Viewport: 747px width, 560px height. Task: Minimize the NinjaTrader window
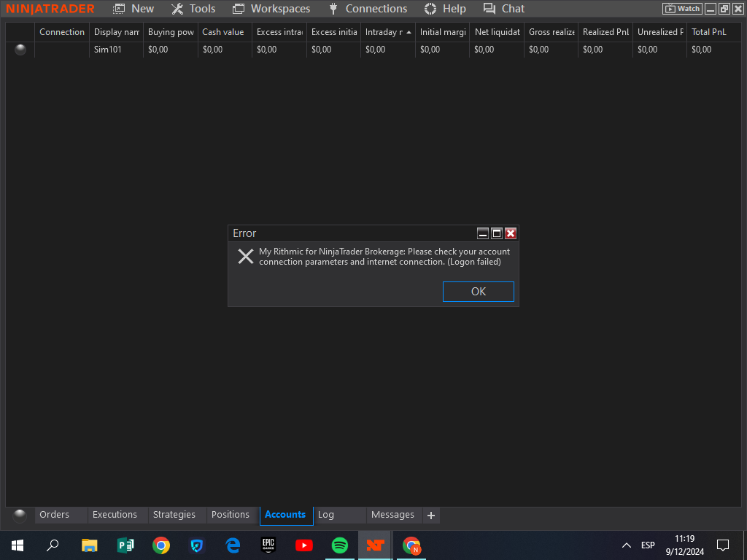point(711,9)
